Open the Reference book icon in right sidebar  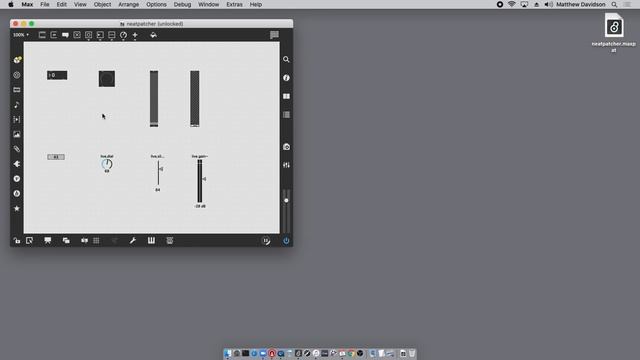(286, 96)
